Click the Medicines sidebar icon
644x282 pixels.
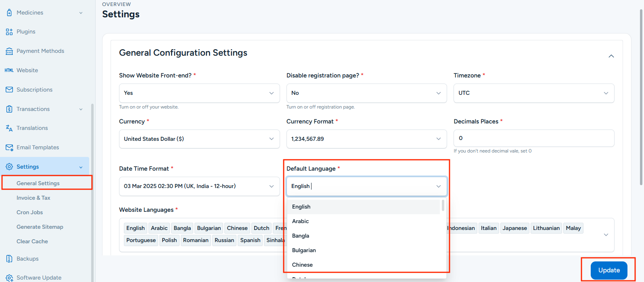coord(9,13)
